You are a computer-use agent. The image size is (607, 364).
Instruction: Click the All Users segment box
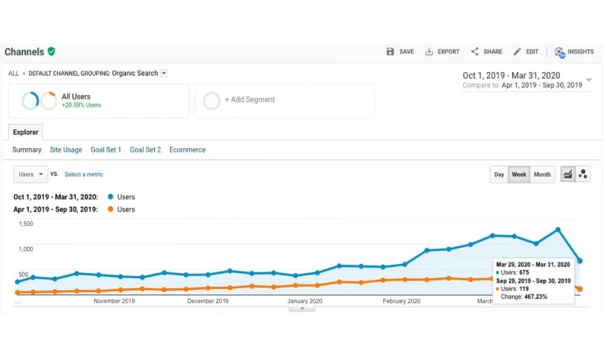[x=99, y=101]
